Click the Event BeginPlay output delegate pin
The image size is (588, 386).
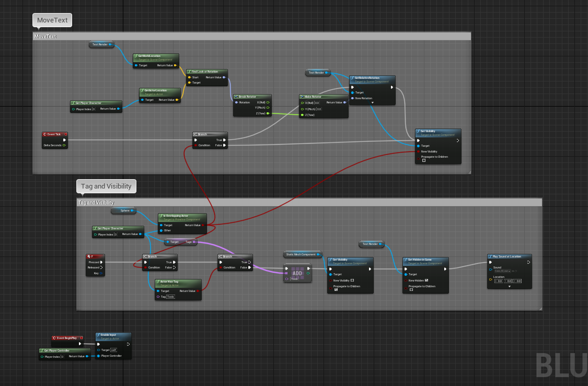80,338
